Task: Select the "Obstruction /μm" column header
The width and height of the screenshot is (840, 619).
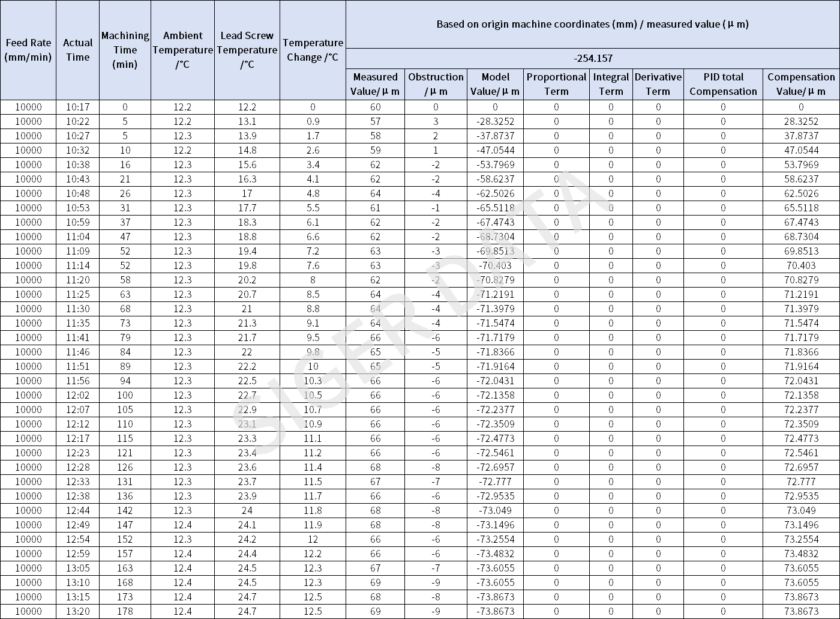Action: [x=436, y=84]
